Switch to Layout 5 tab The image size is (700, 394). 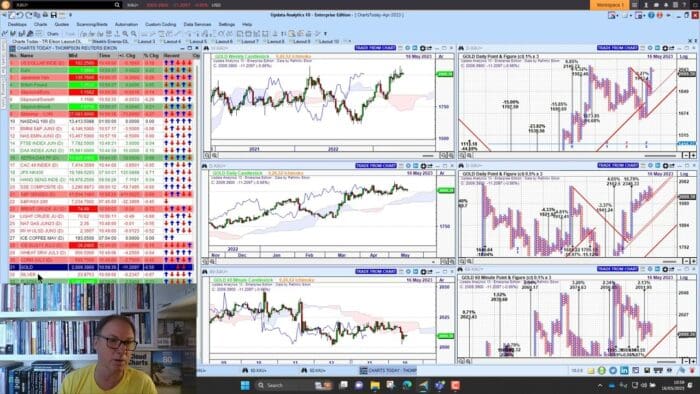tap(198, 41)
